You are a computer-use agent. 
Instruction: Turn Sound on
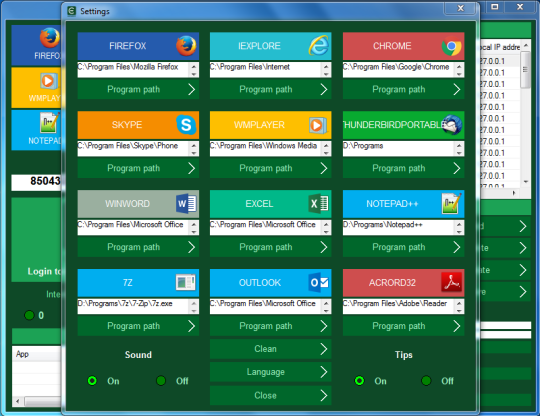pyautogui.click(x=92, y=381)
